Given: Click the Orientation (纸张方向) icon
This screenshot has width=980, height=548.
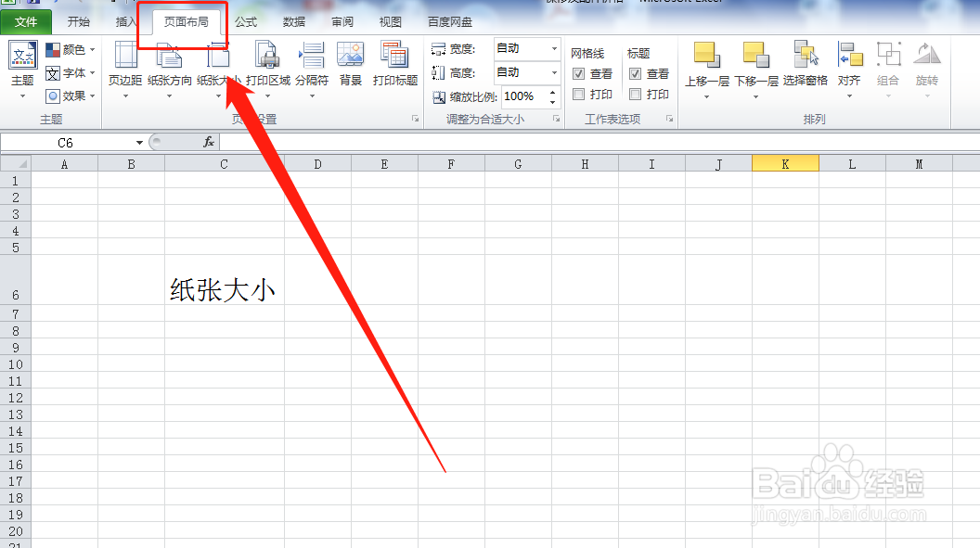Looking at the screenshot, I should point(169,55).
